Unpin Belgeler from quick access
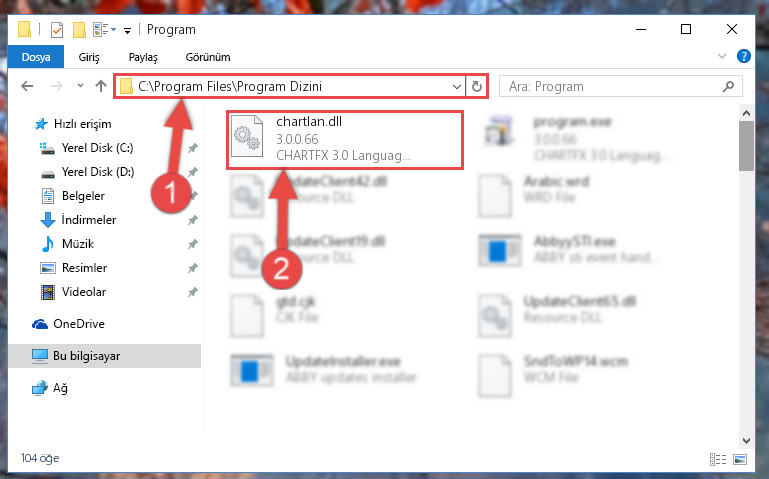Viewport: 769px width, 479px height. (x=193, y=196)
